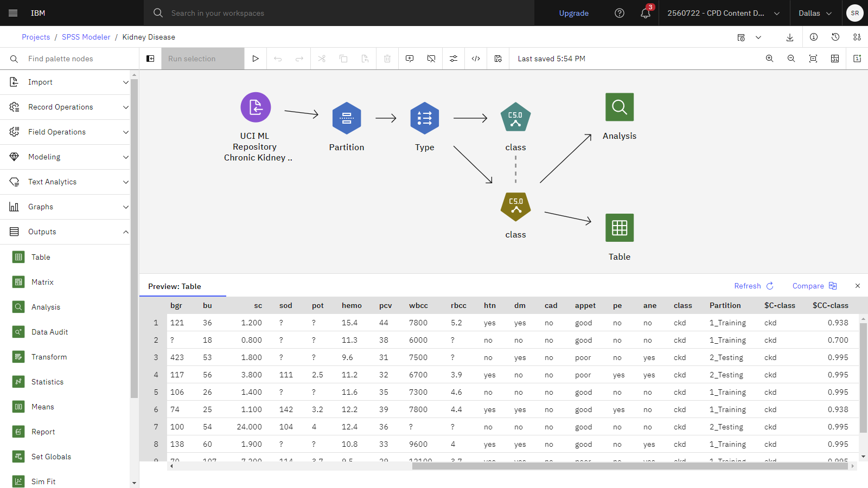Click the delete trash icon
Screen dimensions: 868x488
(x=387, y=59)
